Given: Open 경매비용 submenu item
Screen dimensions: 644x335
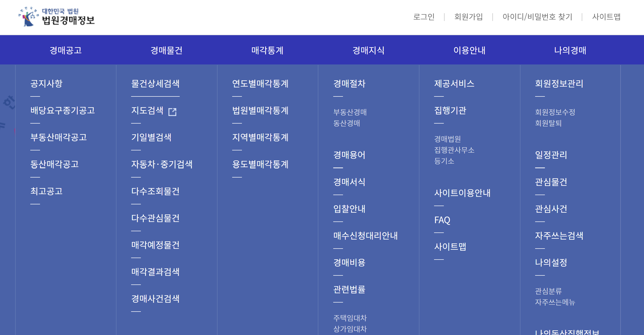Looking at the screenshot, I should [349, 262].
